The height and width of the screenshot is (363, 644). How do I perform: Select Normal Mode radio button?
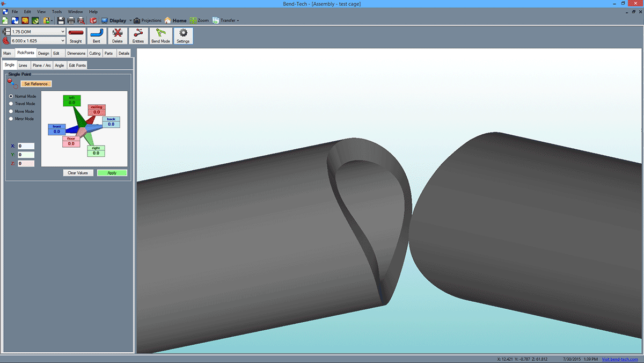point(11,96)
